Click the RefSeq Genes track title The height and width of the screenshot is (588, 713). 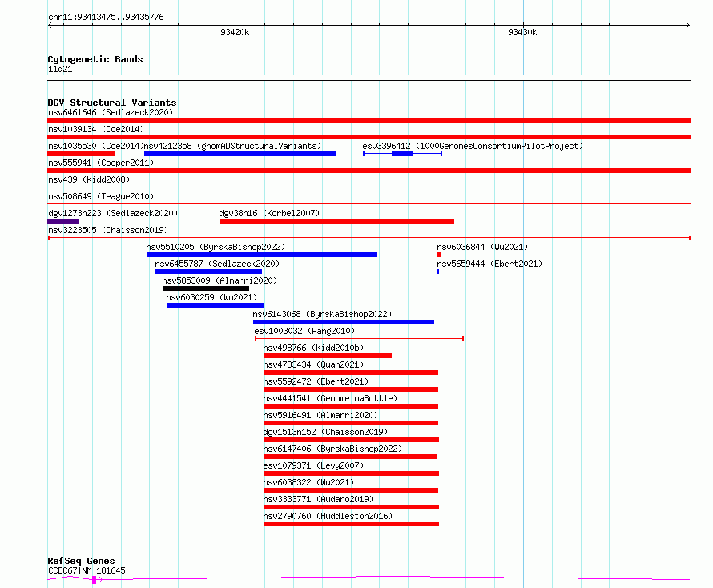81,561
